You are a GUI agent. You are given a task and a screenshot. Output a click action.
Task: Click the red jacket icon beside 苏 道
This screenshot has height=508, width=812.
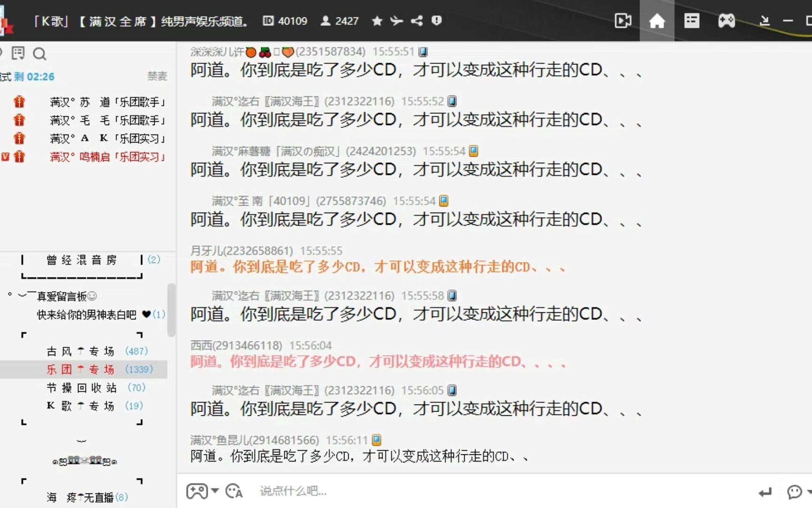pos(19,102)
